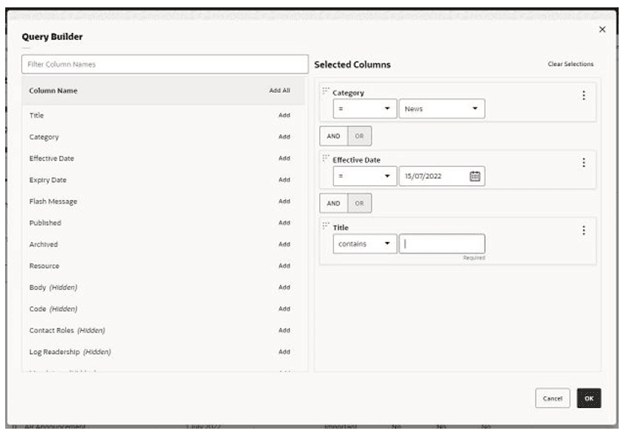The height and width of the screenshot is (436, 629).
Task: Select the 'Title' column name row
Action: tap(163, 115)
